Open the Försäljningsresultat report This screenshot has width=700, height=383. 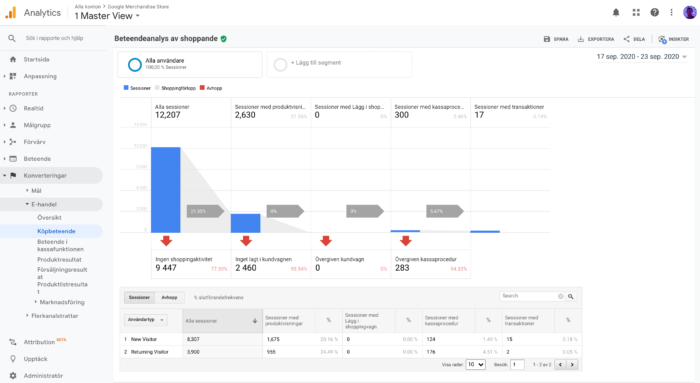click(62, 273)
